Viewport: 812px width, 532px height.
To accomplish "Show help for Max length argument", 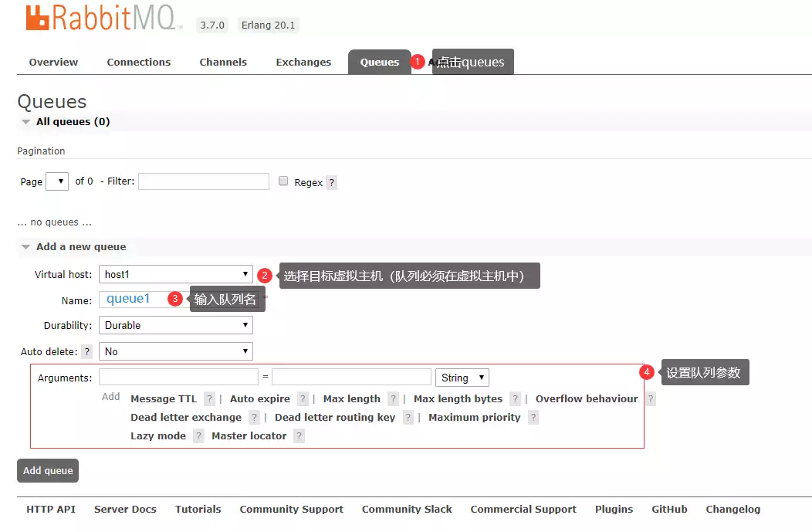I will 394,399.
